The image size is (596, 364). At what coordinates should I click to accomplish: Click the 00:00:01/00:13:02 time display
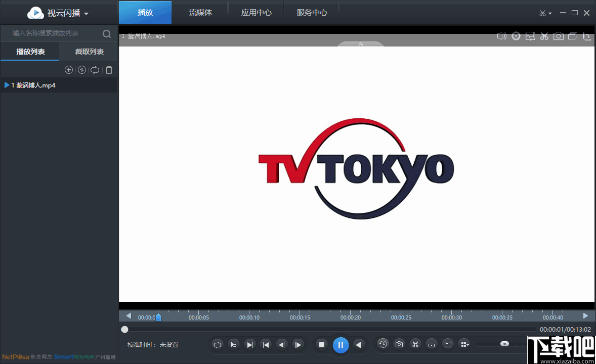[565, 330]
